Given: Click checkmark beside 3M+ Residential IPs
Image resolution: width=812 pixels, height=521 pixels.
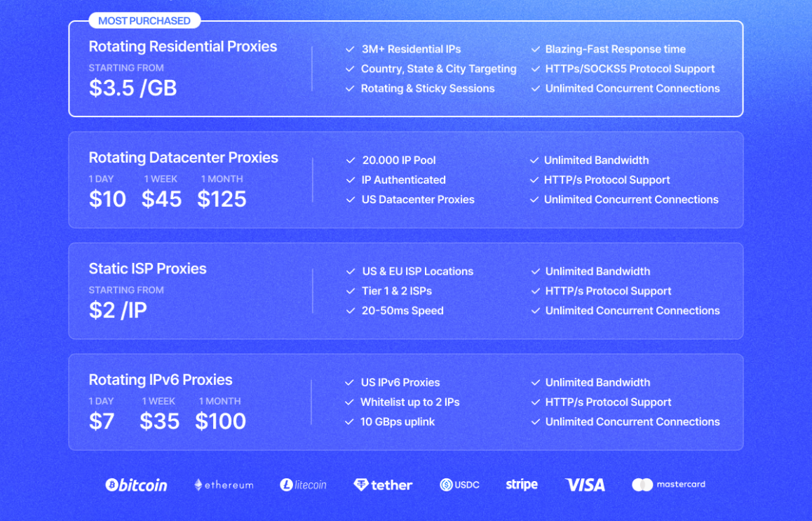Looking at the screenshot, I should [x=350, y=49].
